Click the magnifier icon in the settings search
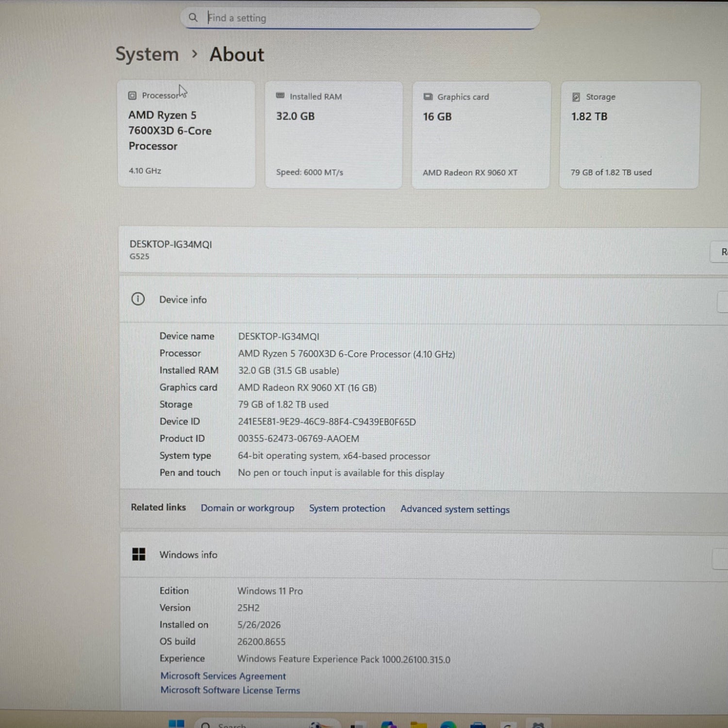Image resolution: width=728 pixels, height=728 pixels. click(x=193, y=17)
